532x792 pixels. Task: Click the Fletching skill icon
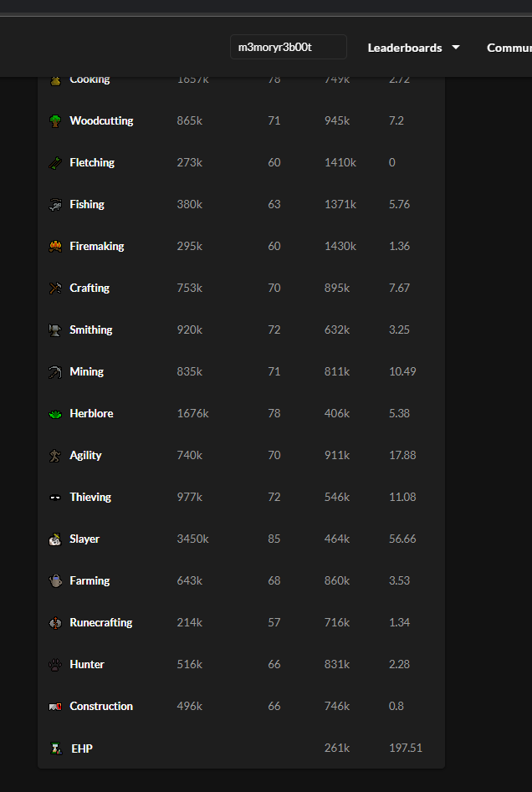55,162
